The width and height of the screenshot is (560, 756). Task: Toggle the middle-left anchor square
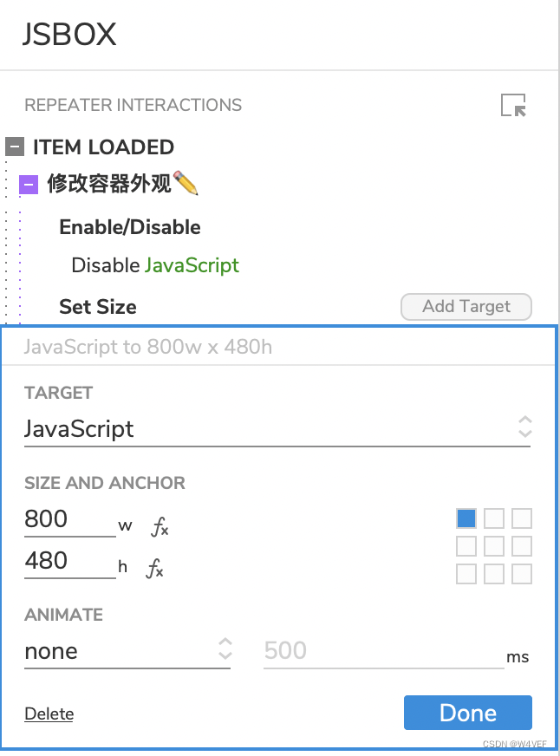(x=466, y=546)
